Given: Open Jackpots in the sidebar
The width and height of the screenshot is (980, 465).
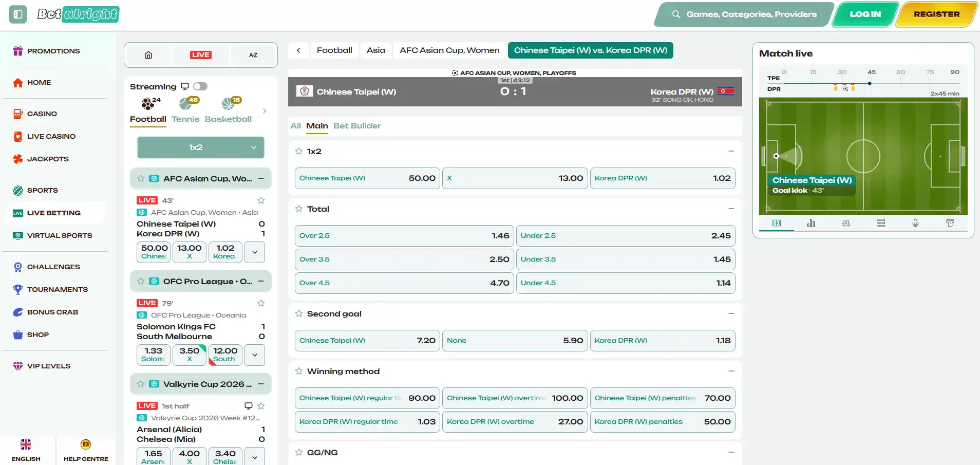Looking at the screenshot, I should (48, 159).
